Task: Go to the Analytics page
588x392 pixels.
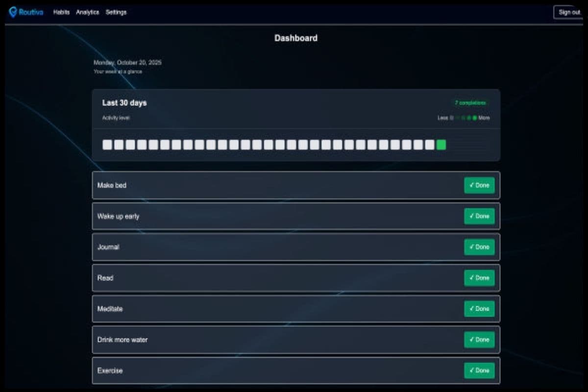Action: (87, 12)
